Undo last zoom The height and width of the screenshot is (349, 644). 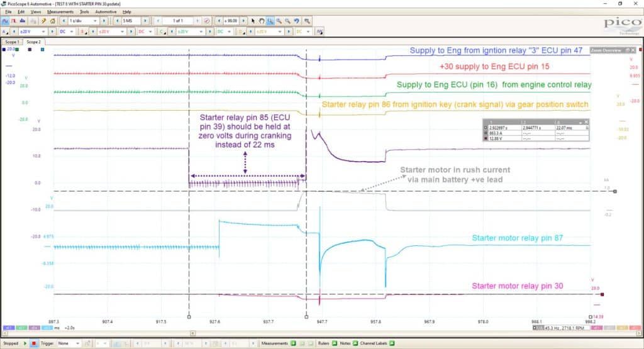coord(297,21)
